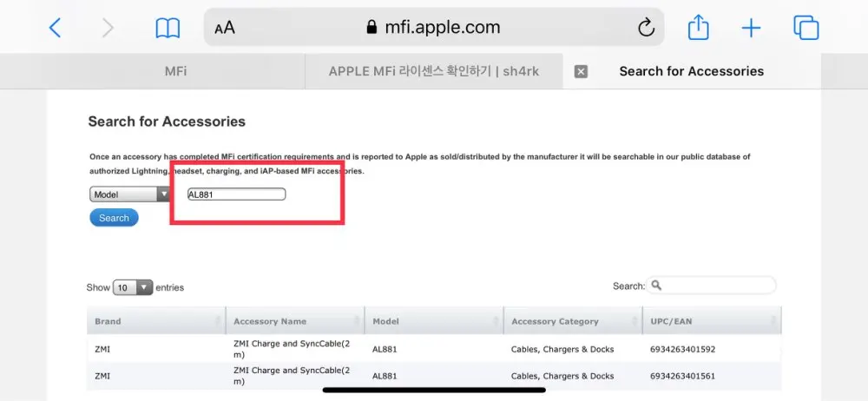The image size is (868, 401).
Task: Close the Search for Accessories tab
Action: (x=581, y=71)
